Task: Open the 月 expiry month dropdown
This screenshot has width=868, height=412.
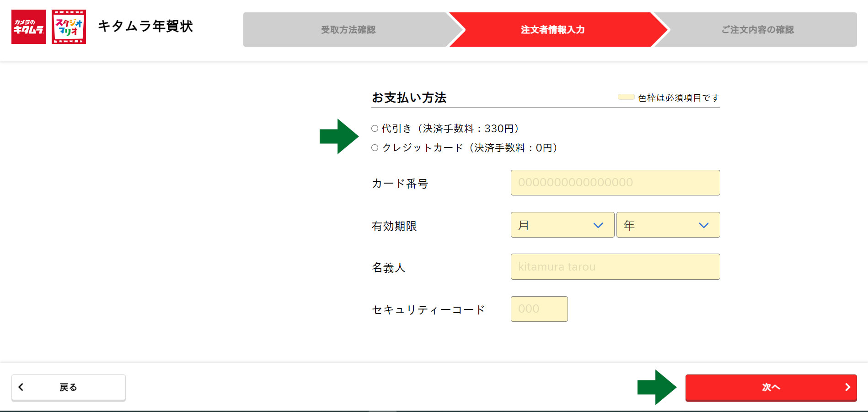Action: click(563, 225)
